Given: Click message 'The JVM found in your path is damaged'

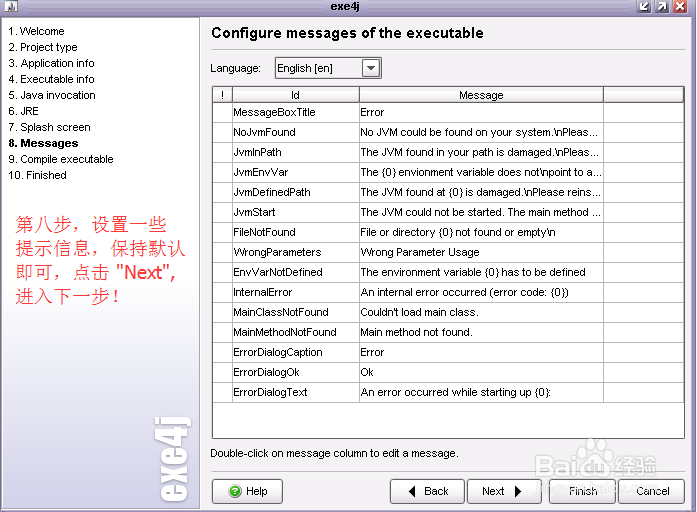Looking at the screenshot, I should coord(481,152).
